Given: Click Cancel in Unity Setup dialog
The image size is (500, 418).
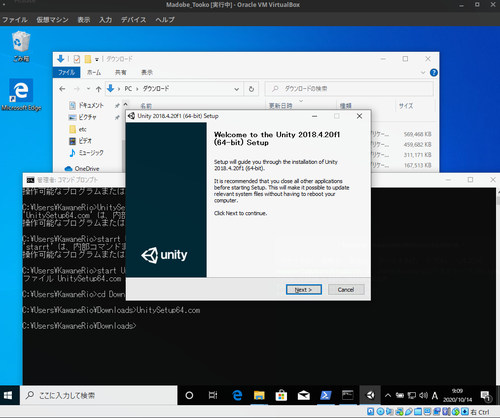Looking at the screenshot, I should (346, 289).
